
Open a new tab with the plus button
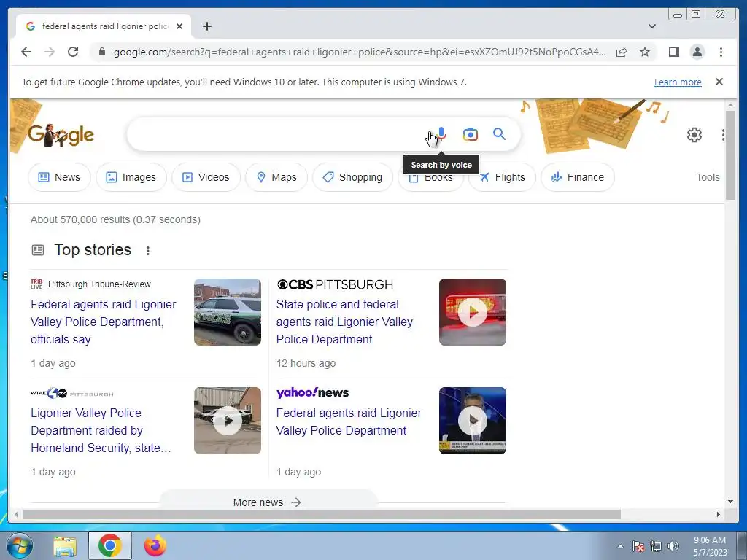tap(206, 26)
